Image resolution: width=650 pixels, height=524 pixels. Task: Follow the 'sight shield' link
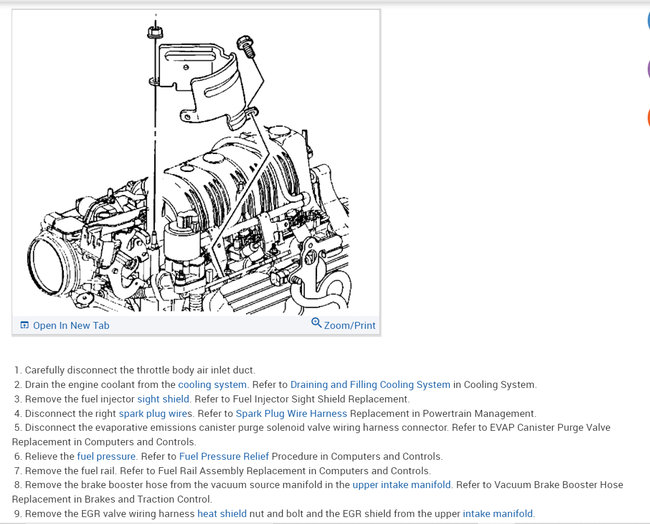click(x=163, y=399)
